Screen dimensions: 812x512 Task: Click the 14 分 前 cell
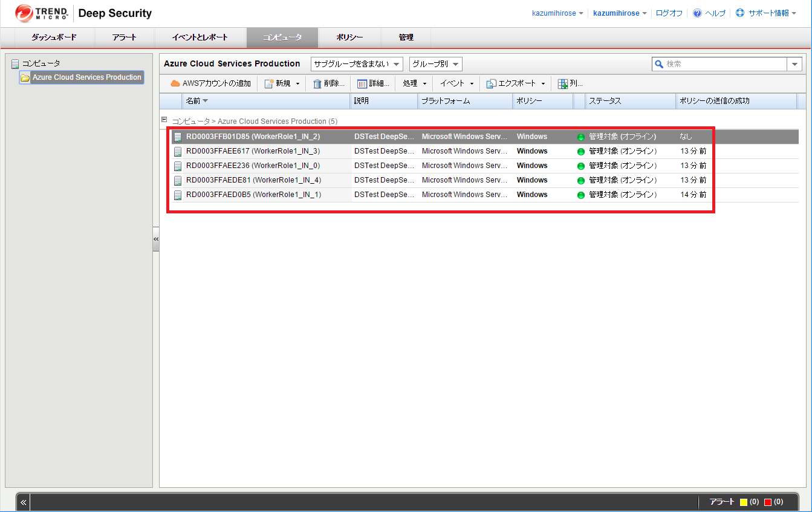[693, 195]
